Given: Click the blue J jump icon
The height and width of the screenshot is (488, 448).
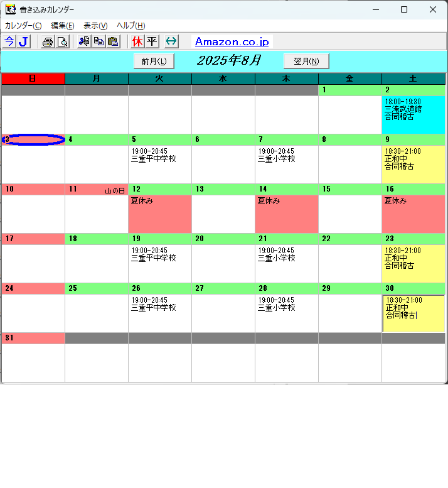Looking at the screenshot, I should tap(23, 41).
